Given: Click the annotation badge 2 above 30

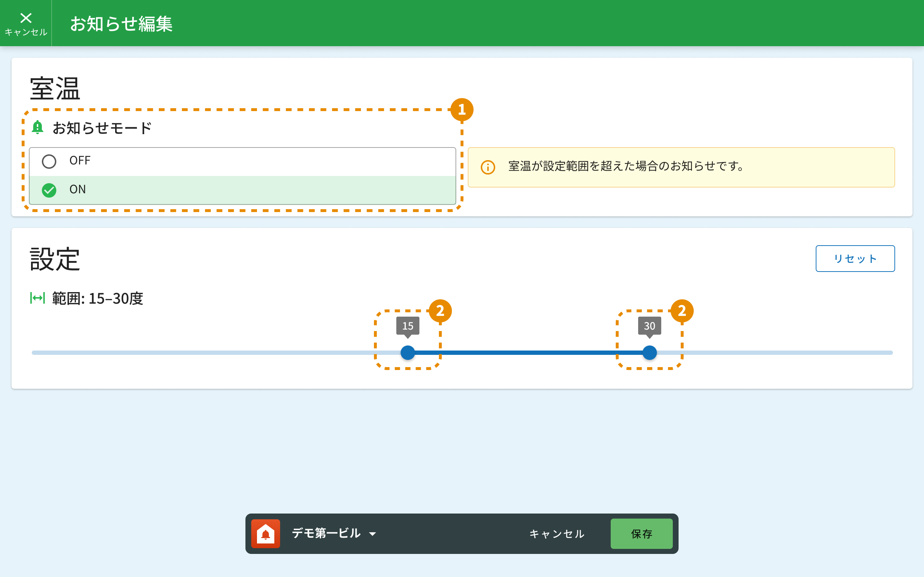Looking at the screenshot, I should tap(681, 310).
